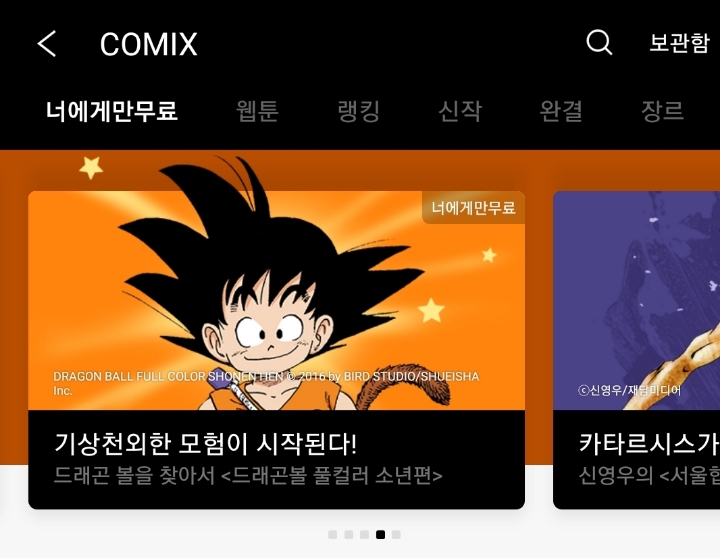Switch to the 웹툰 tab
The width and height of the screenshot is (720, 558).
pos(257,111)
